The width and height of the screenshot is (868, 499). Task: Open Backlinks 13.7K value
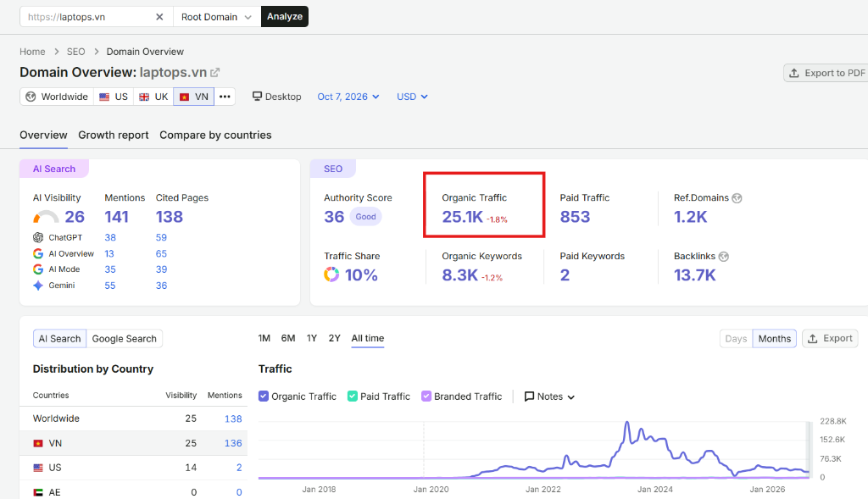695,275
